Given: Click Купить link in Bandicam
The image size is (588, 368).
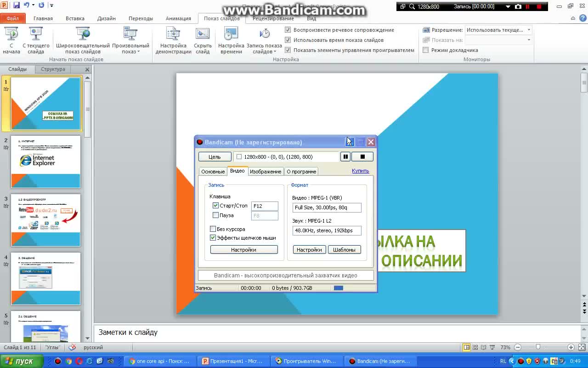Looking at the screenshot, I should tap(361, 171).
